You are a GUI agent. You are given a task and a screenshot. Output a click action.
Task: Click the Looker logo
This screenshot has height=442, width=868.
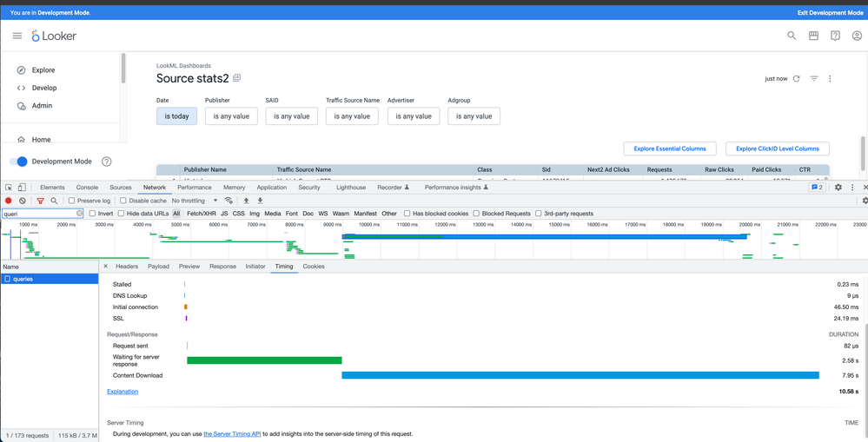(54, 36)
